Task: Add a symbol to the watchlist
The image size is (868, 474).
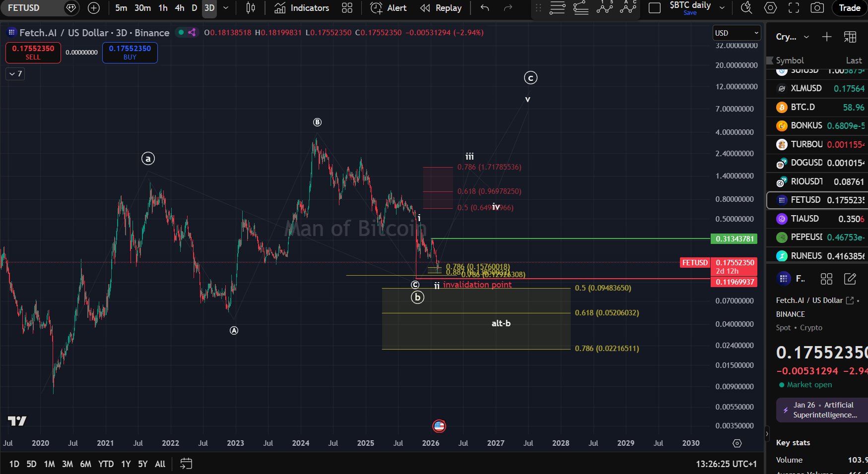Action: [827, 37]
